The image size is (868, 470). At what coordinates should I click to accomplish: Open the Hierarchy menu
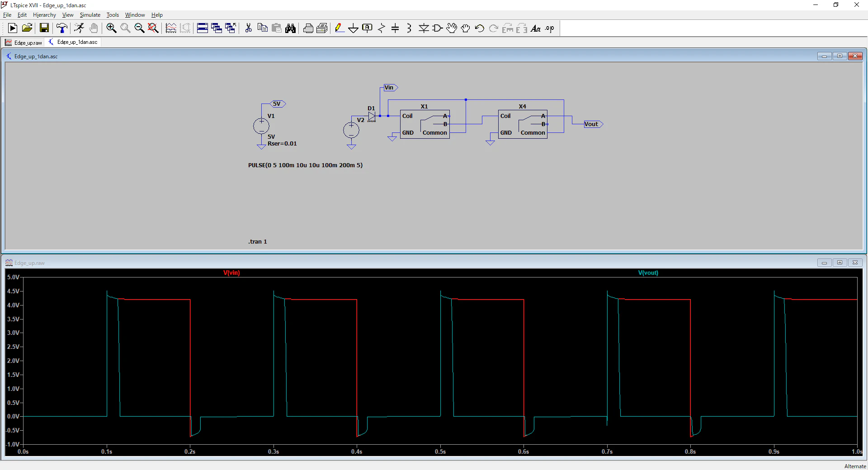(44, 15)
